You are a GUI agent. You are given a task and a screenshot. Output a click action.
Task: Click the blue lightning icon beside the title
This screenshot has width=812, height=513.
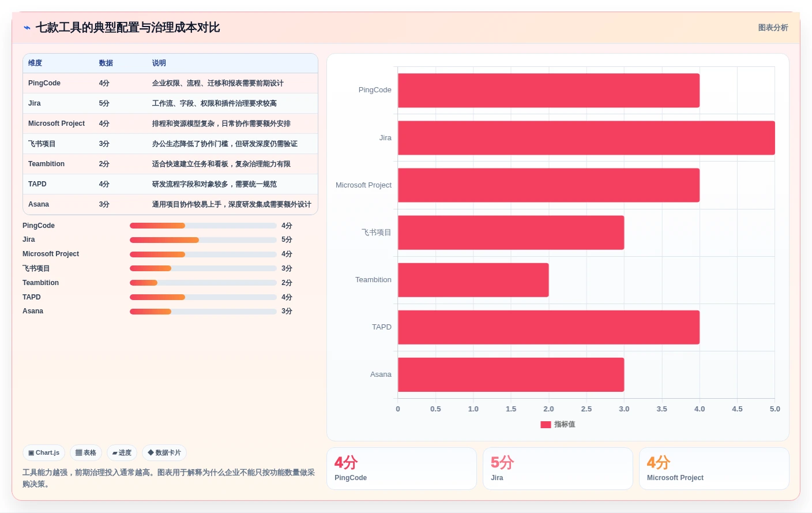[27, 28]
